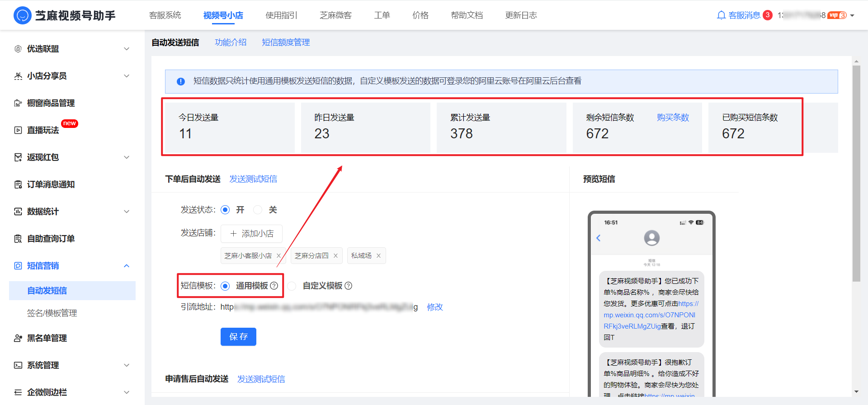The height and width of the screenshot is (405, 868).
Task: Click the 直播玩法 sidebar icon
Action: [x=18, y=130]
